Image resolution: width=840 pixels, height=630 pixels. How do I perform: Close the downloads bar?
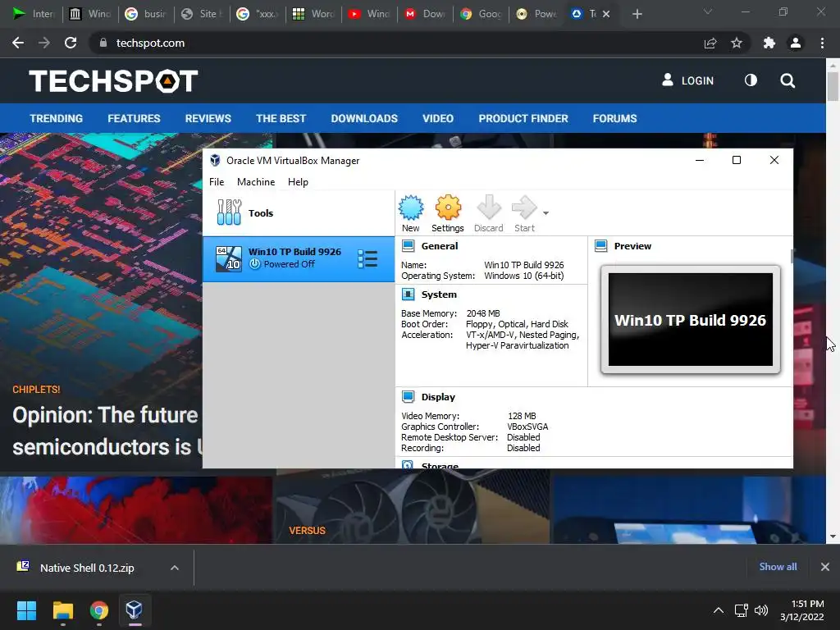(x=825, y=567)
